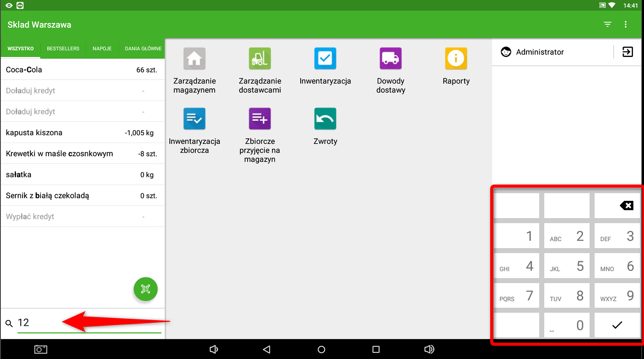Tap the green barcode scanner button
The height and width of the screenshot is (359, 644).
(145, 289)
